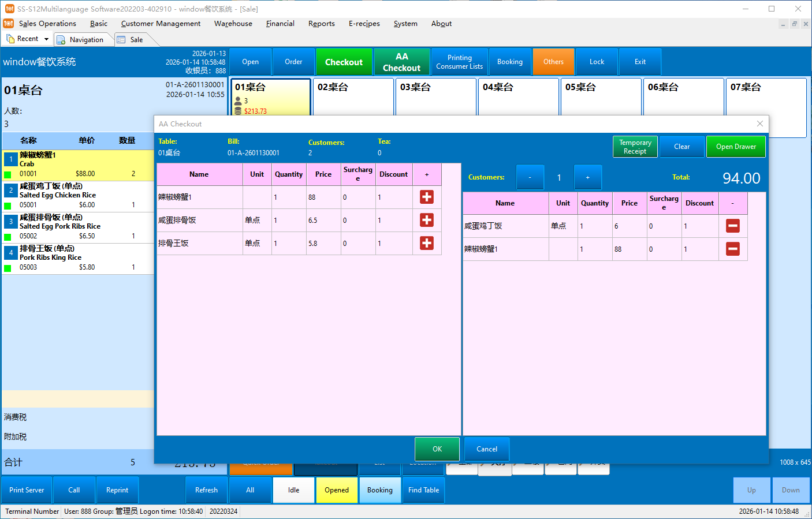Click red plus icon for 排骨王饭 row
Screen dimensions: 812x519
pyautogui.click(x=427, y=243)
